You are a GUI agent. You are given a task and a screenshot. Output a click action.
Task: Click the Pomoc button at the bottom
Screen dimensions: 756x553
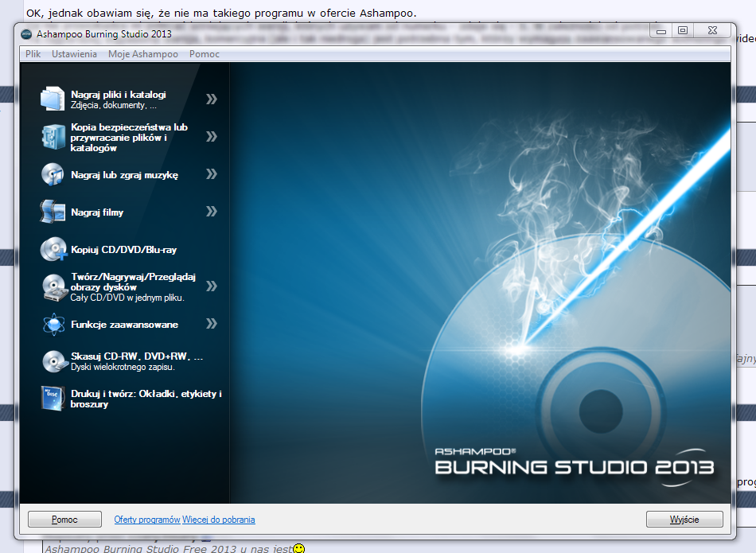coord(64,520)
